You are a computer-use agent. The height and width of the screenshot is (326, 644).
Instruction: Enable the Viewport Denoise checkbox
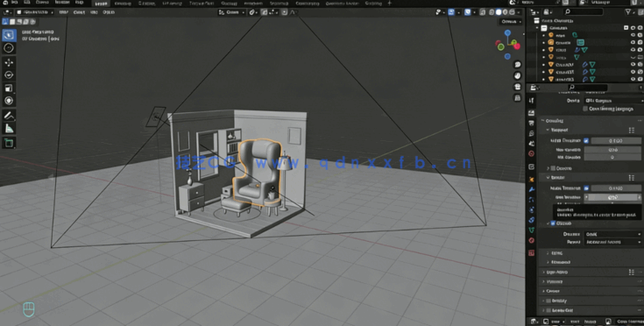pyautogui.click(x=553, y=168)
